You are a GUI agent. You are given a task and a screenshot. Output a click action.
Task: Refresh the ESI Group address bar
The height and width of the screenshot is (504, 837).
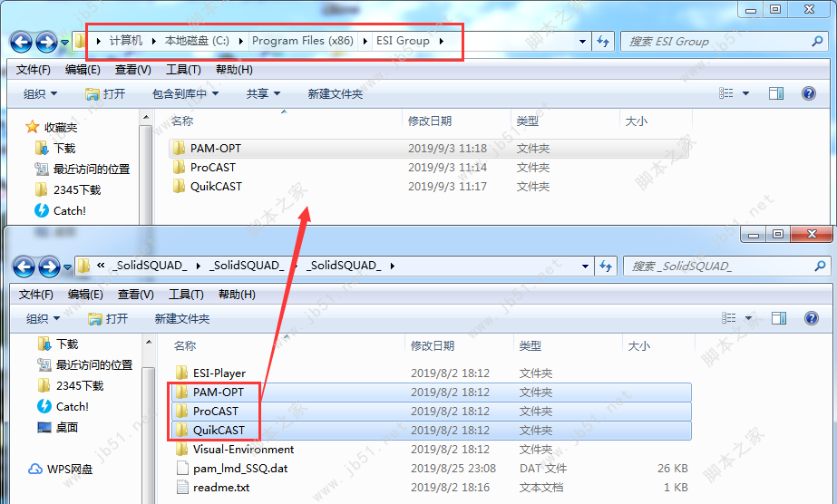[603, 41]
